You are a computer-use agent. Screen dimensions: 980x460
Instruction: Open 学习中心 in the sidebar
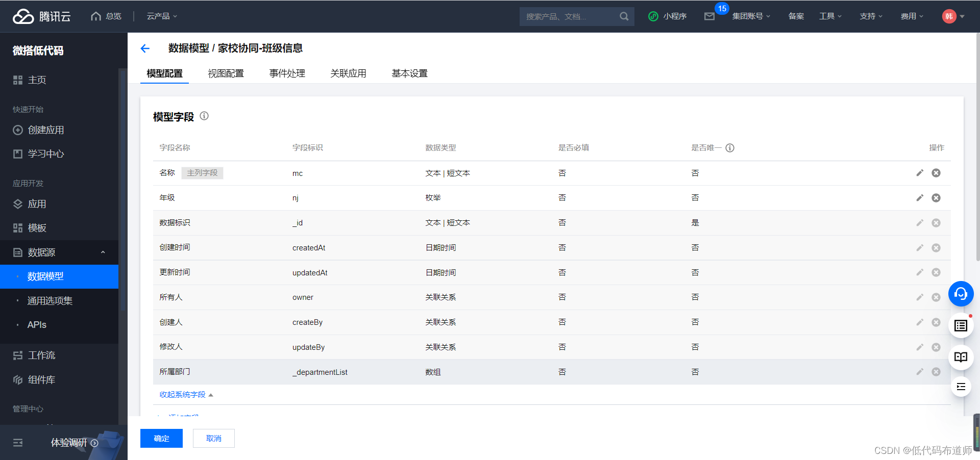(59, 154)
